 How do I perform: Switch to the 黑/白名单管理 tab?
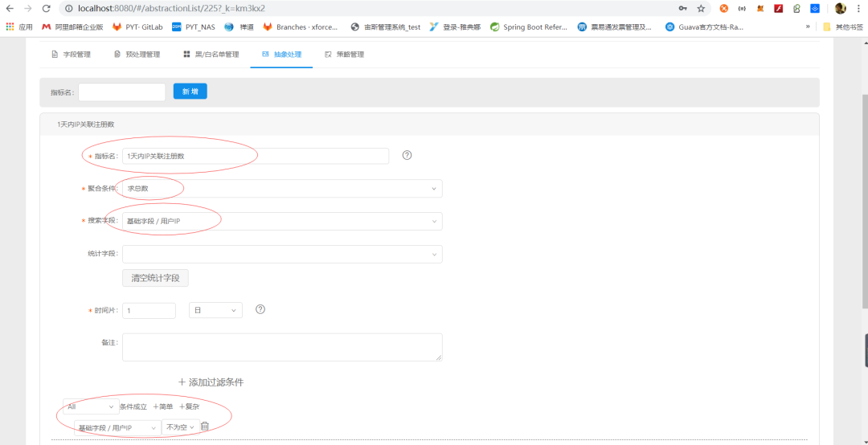tap(211, 55)
